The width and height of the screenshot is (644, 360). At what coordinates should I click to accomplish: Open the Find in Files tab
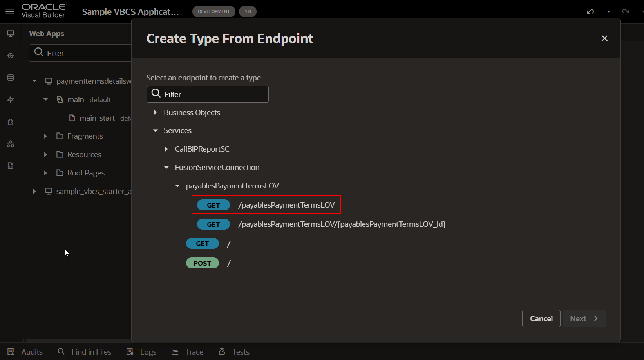click(x=85, y=352)
